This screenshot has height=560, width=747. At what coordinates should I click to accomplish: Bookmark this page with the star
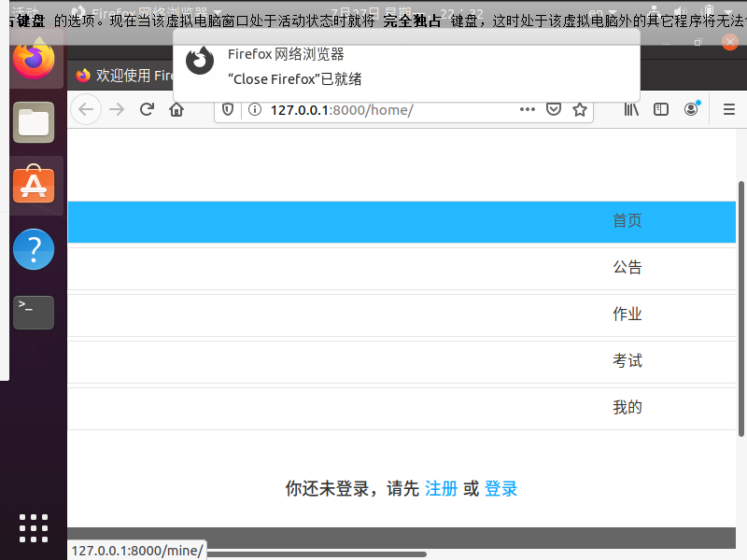click(x=580, y=109)
